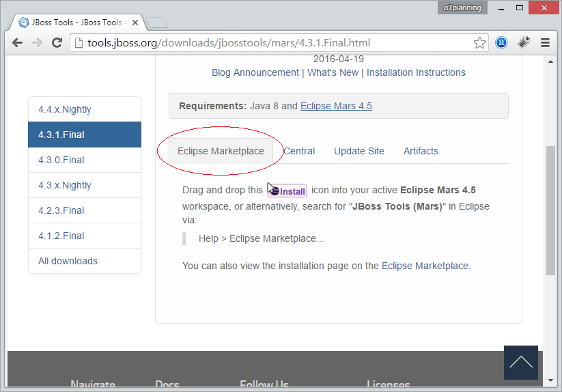
Task: Click the 'Help > Eclipse Marketplace...' text
Action: pyautogui.click(x=262, y=238)
